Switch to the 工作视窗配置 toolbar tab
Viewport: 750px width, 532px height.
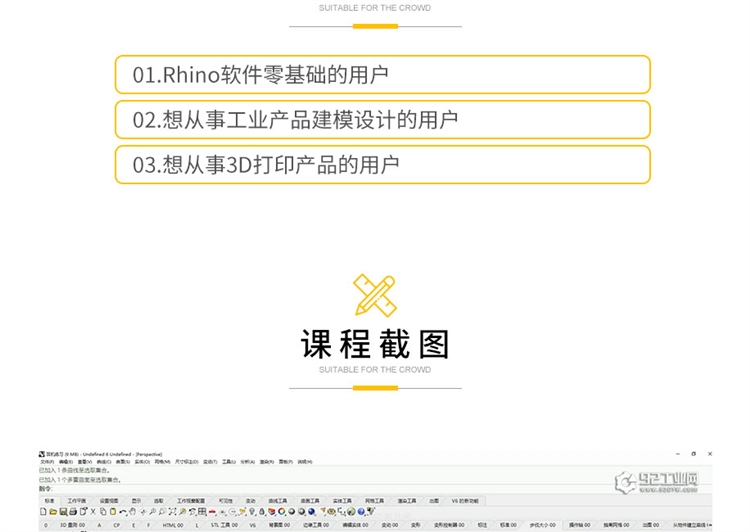[191, 500]
